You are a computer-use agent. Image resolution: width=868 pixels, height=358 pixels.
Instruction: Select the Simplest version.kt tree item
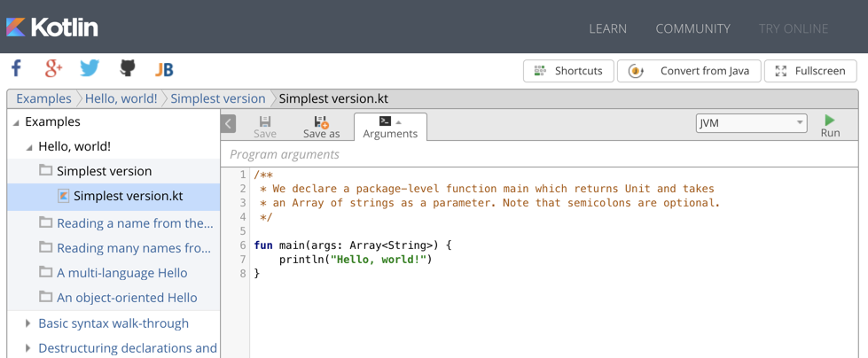click(x=113, y=197)
